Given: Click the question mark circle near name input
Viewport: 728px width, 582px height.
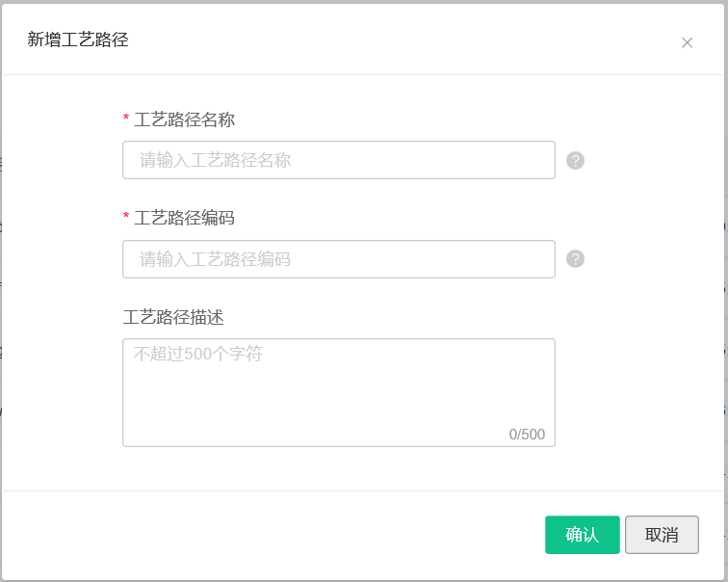Looking at the screenshot, I should pos(575,160).
